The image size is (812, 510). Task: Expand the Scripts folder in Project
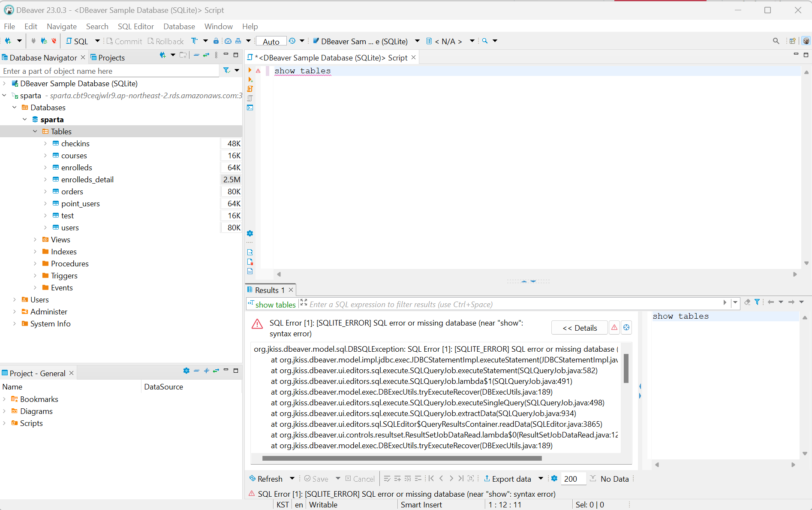pyautogui.click(x=4, y=423)
